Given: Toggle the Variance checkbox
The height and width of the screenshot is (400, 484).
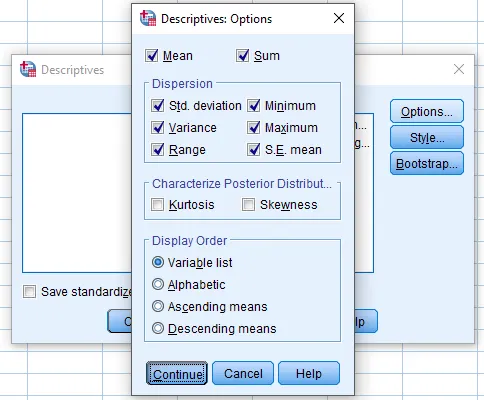Looking at the screenshot, I should 157,128.
